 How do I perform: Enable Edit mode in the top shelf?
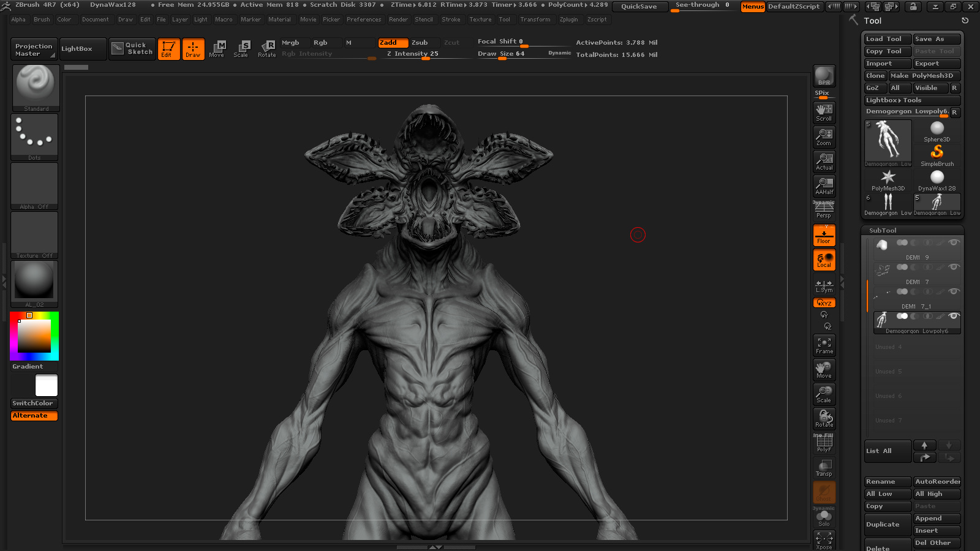pos(168,49)
